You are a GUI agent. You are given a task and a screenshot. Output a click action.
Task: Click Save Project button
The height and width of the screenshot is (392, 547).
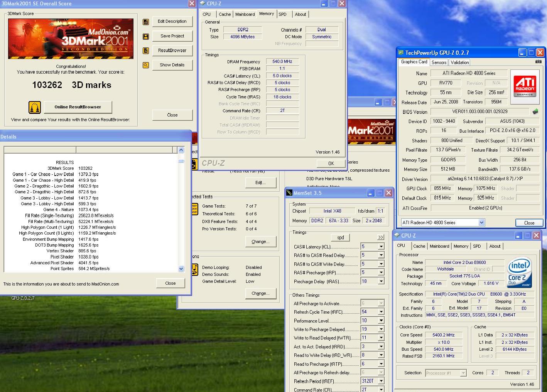(x=172, y=36)
